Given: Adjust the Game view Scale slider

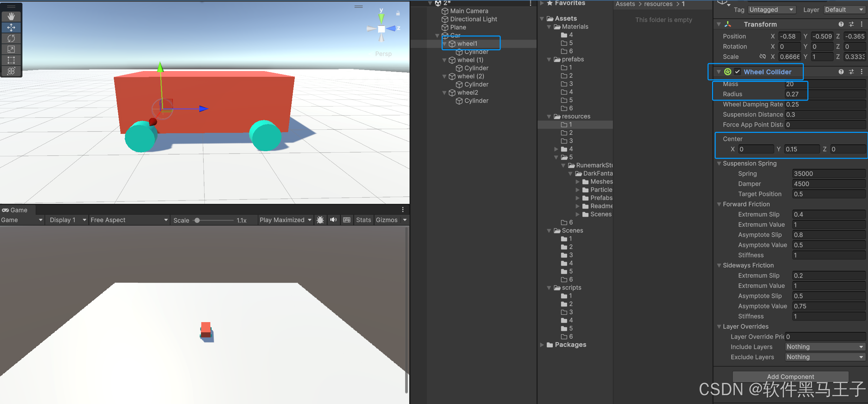Looking at the screenshot, I should click(197, 220).
